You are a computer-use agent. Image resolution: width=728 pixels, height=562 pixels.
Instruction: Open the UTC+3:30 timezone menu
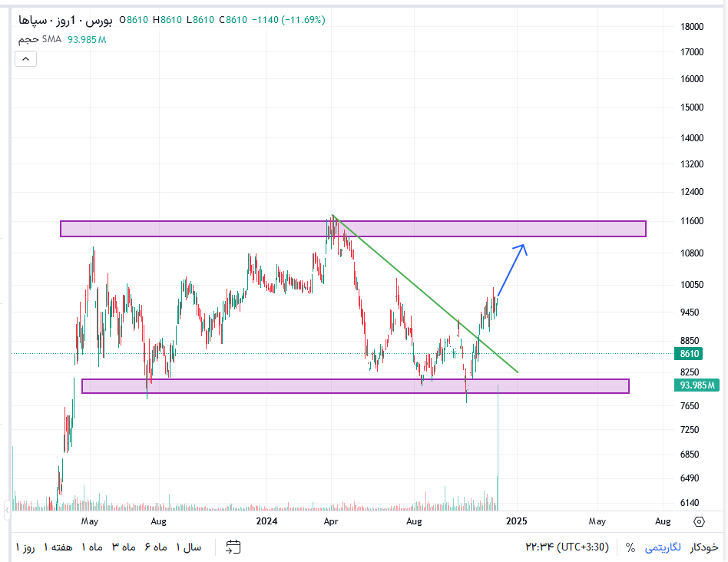(x=567, y=547)
